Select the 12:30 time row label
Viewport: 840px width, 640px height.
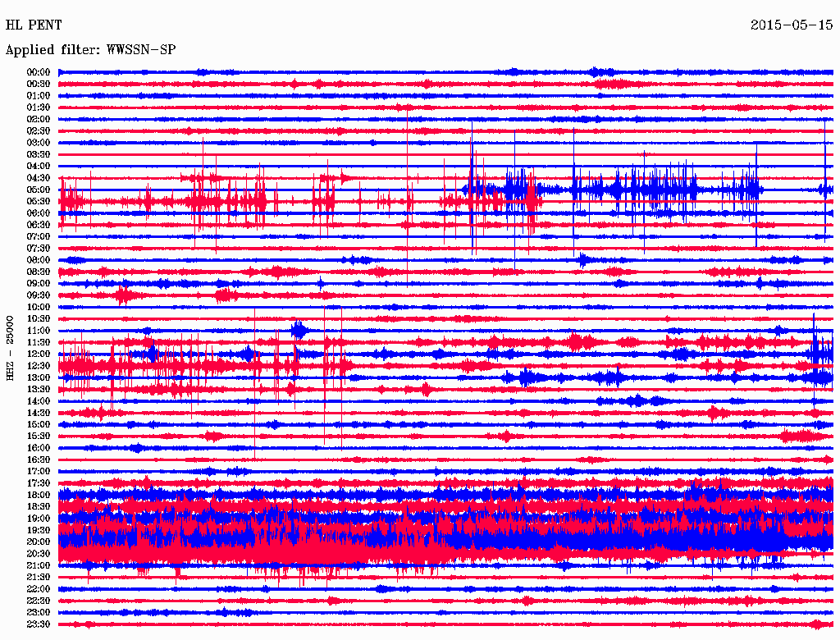[x=39, y=366]
